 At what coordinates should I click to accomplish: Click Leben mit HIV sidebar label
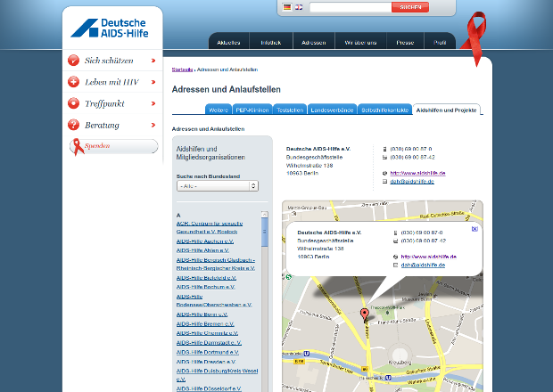111,82
